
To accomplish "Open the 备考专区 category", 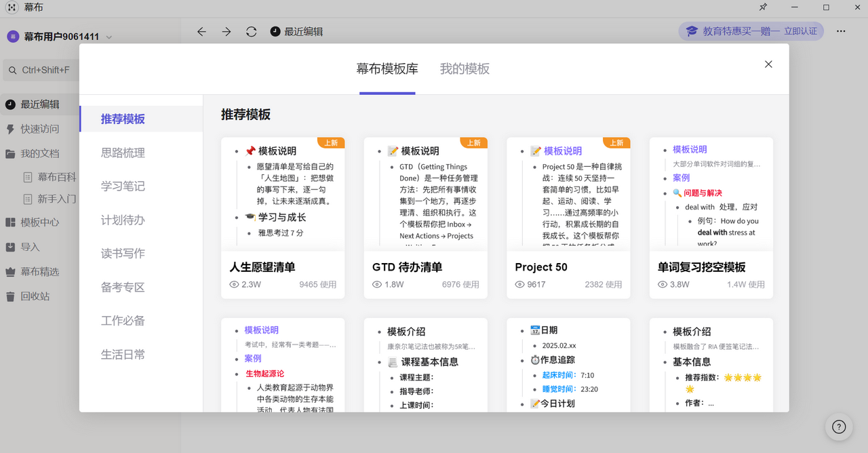I will pos(123,287).
